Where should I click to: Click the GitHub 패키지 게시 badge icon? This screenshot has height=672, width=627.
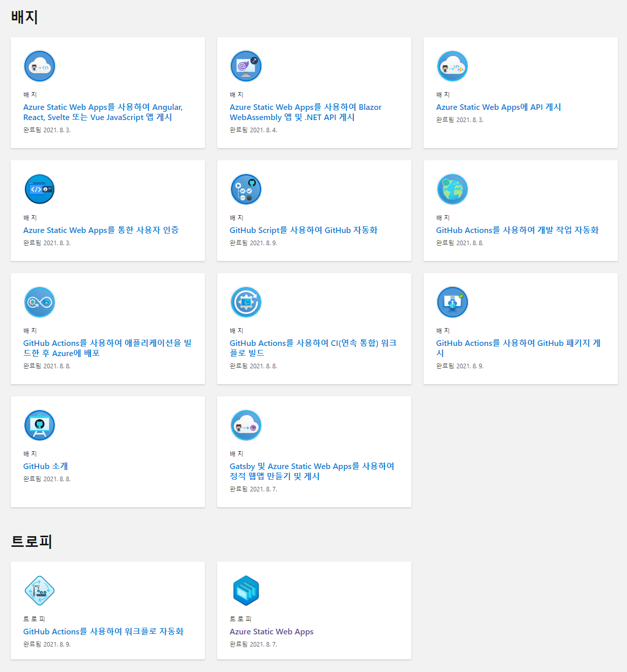pyautogui.click(x=453, y=302)
